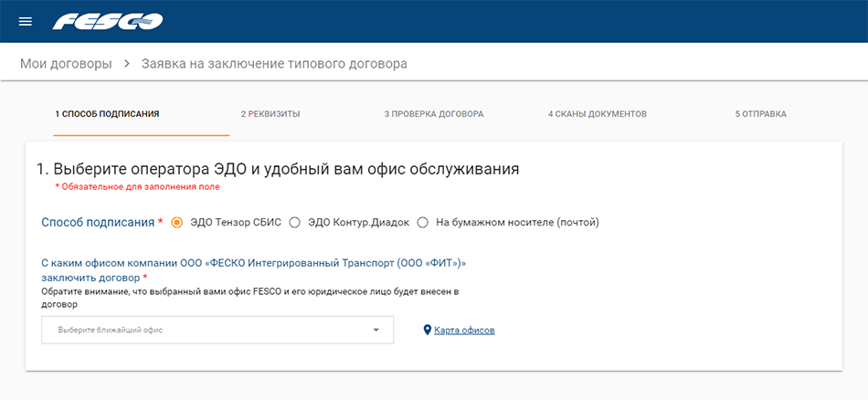Click the Способ подписания field label
Screen dimensions: 868x400
pos(98,223)
